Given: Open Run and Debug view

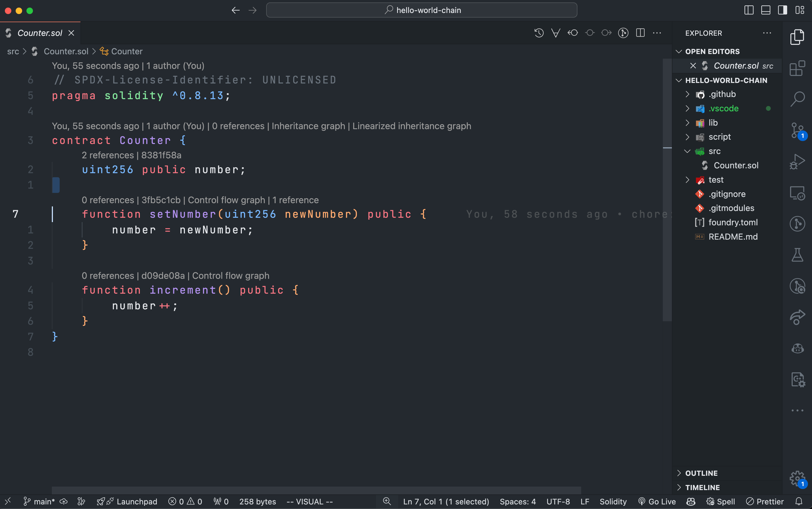Looking at the screenshot, I should click(x=797, y=162).
